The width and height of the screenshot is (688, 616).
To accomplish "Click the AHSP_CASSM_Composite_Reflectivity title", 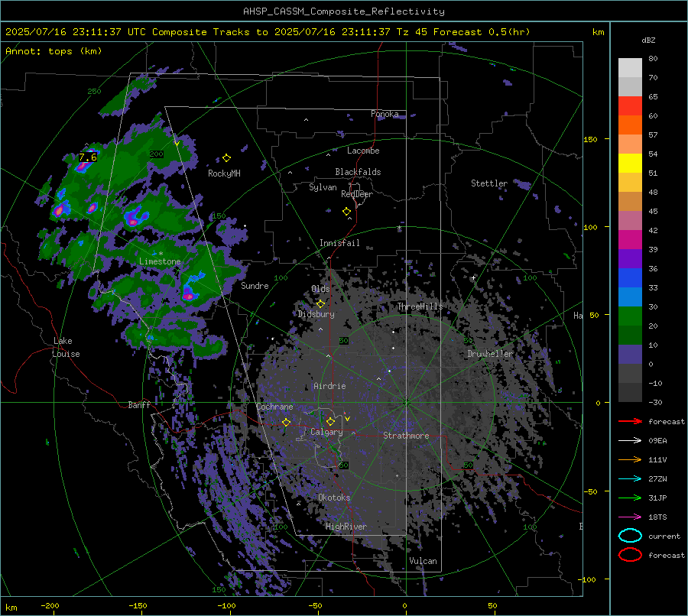I will [344, 11].
